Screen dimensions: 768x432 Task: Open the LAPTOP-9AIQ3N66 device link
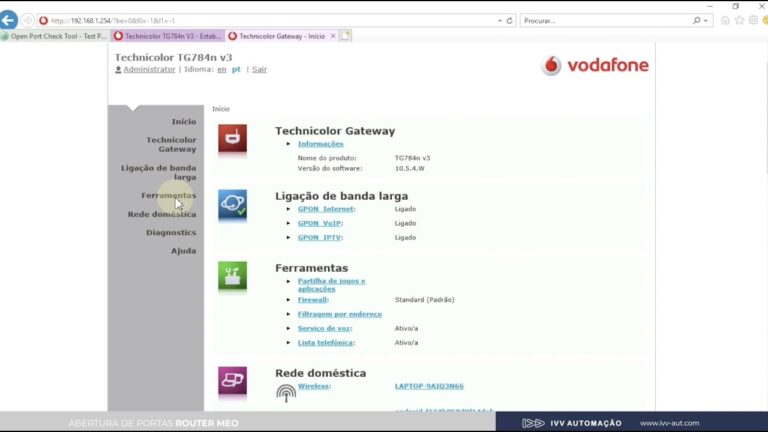[429, 386]
